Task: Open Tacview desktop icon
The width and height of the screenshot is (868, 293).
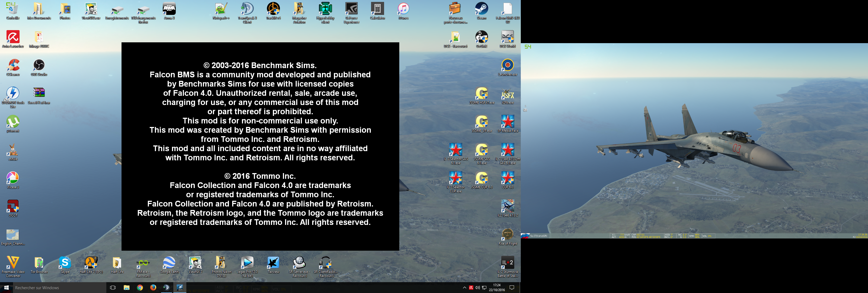Action: (x=273, y=265)
